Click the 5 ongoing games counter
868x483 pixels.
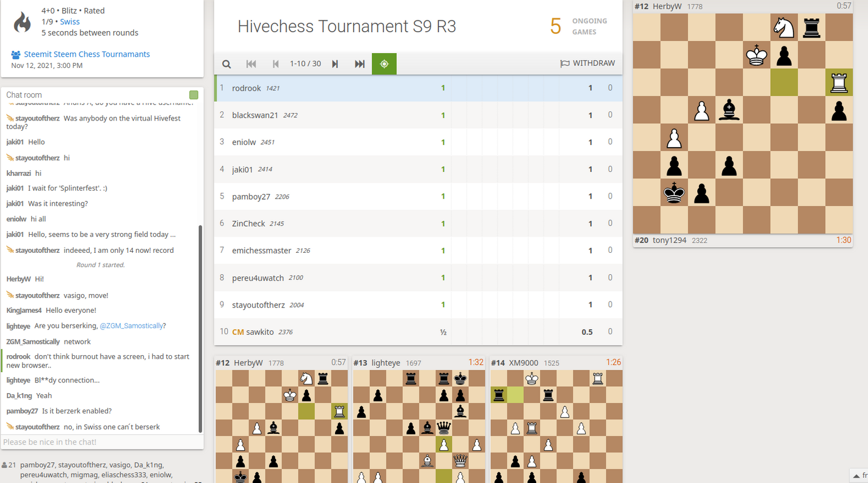pos(579,27)
